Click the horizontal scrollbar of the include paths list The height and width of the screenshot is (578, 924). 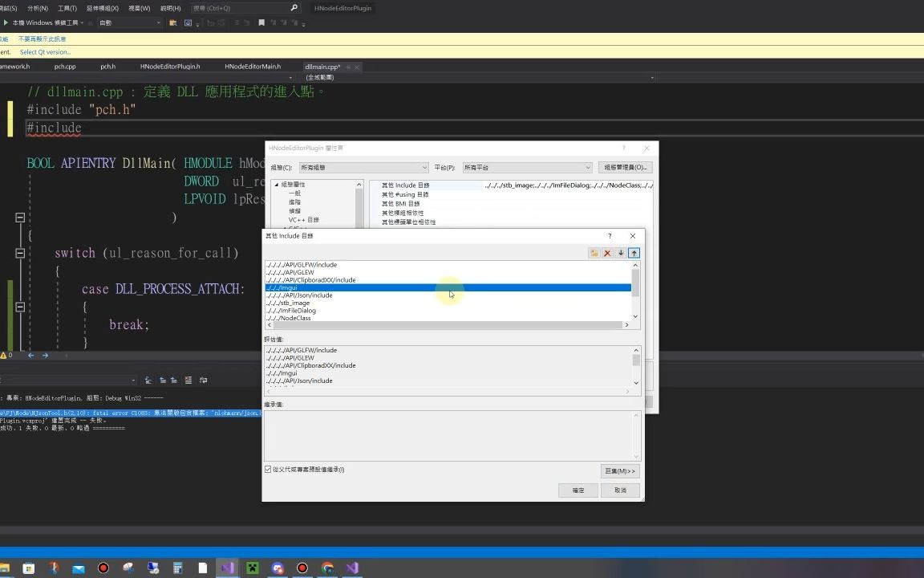point(449,325)
